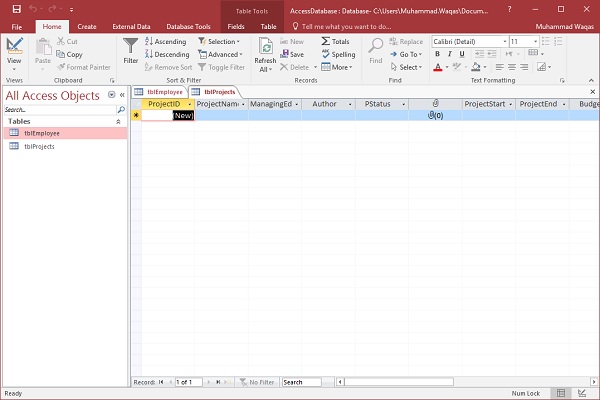Click the Go To button

(408, 54)
